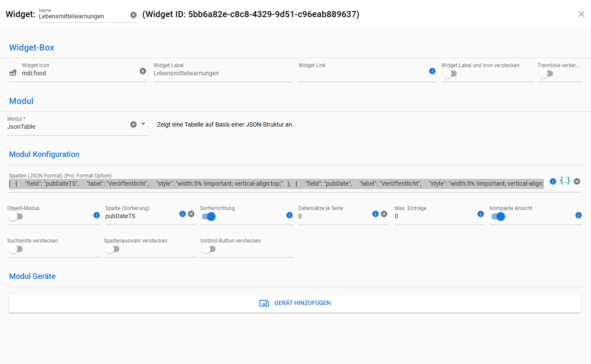This screenshot has height=364, width=591.
Task: Click the Widget Label input field
Action: pos(222,73)
